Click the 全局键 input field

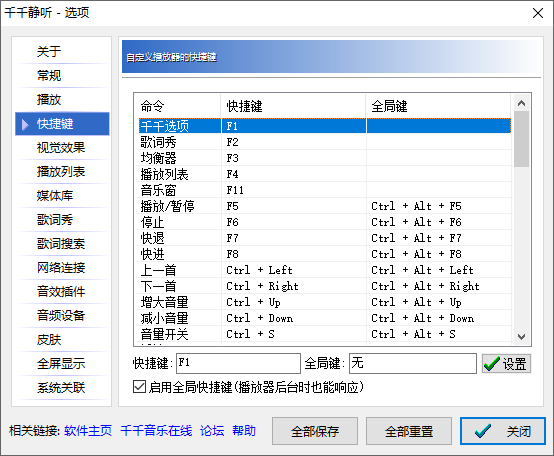(413, 363)
